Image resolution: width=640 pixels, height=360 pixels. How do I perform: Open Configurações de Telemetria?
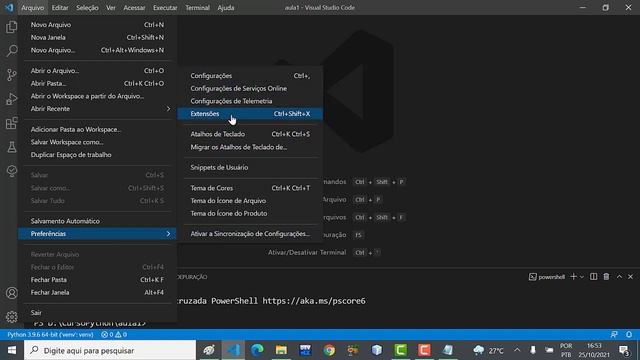click(x=250, y=101)
